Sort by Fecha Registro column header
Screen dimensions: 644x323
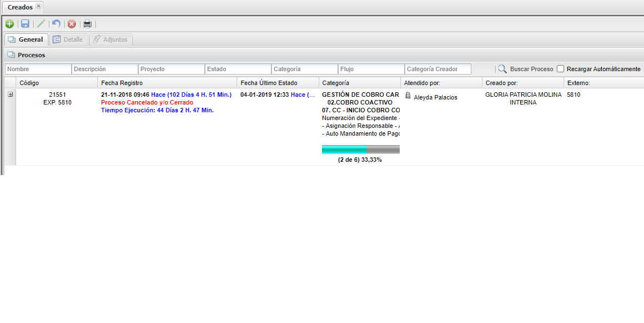click(167, 83)
